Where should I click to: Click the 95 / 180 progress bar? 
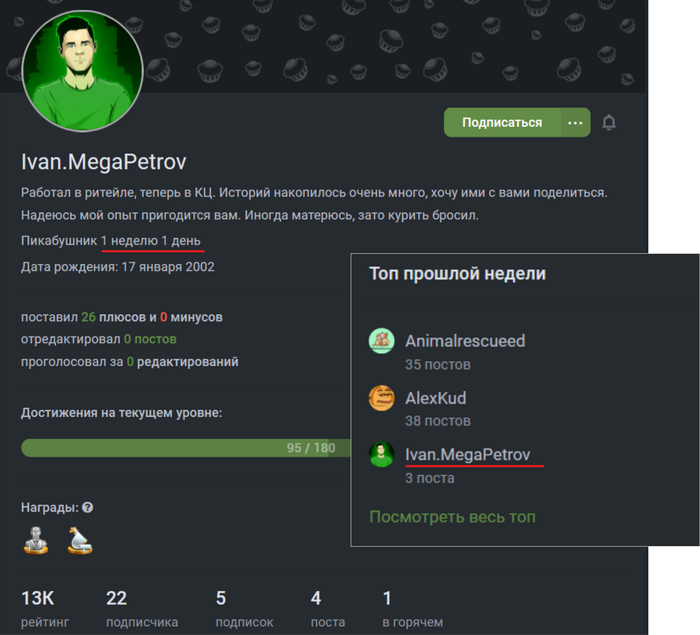click(x=186, y=448)
